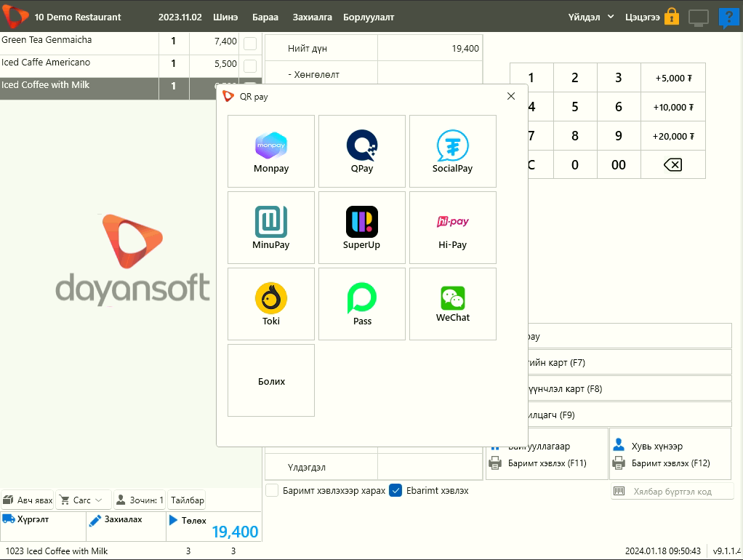This screenshot has height=560, width=743.
Task: Tap keypad 00 key
Action: (619, 164)
